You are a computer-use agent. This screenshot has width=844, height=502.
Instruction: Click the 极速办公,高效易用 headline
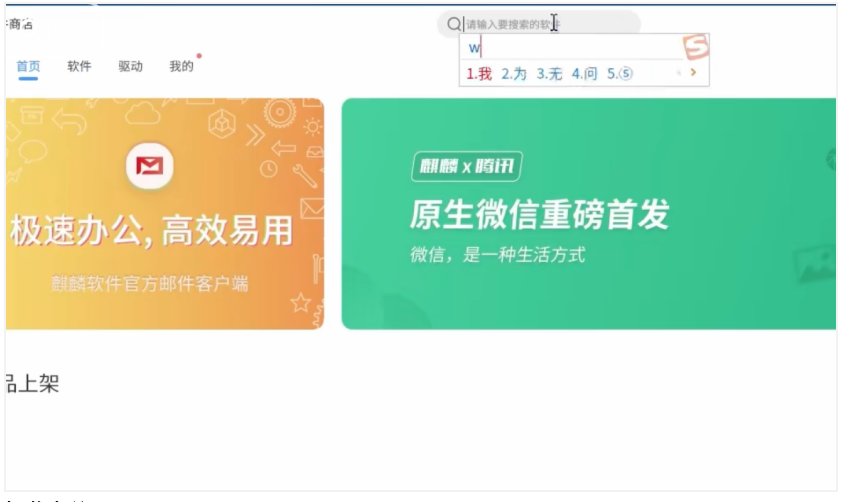152,230
